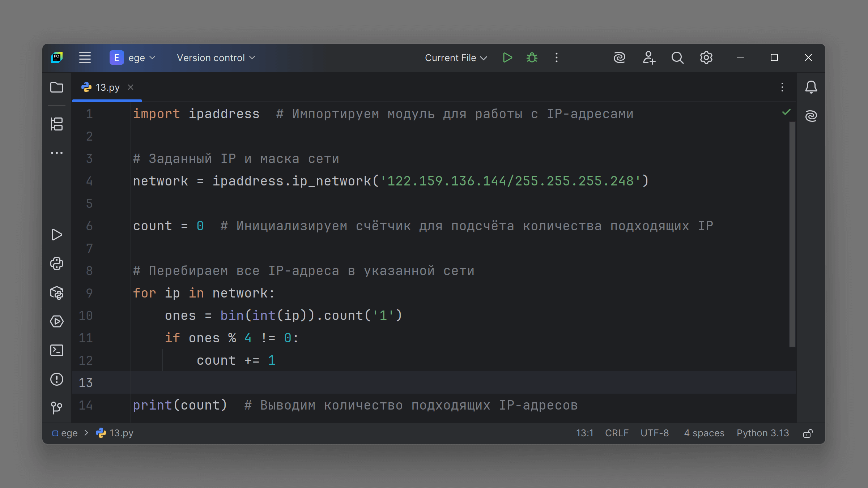Open the Problems tool window
This screenshot has width=868, height=488.
coord(57,379)
